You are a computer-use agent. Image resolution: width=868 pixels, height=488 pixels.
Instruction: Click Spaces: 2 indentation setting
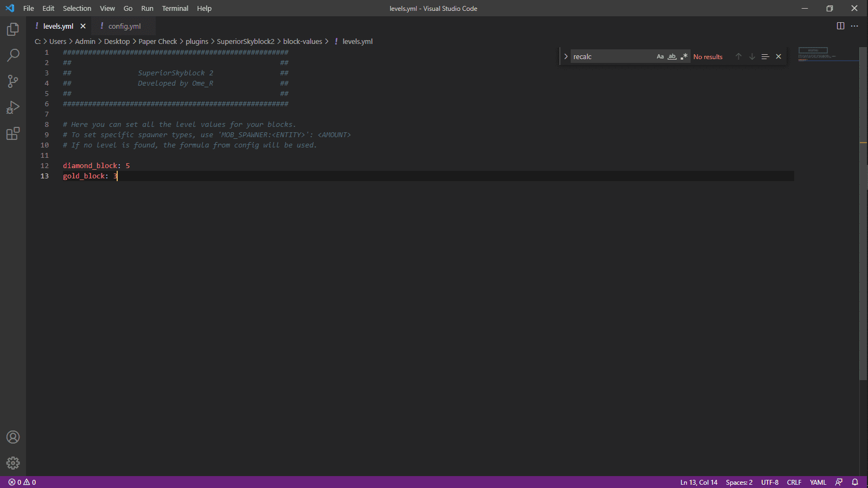click(x=739, y=482)
